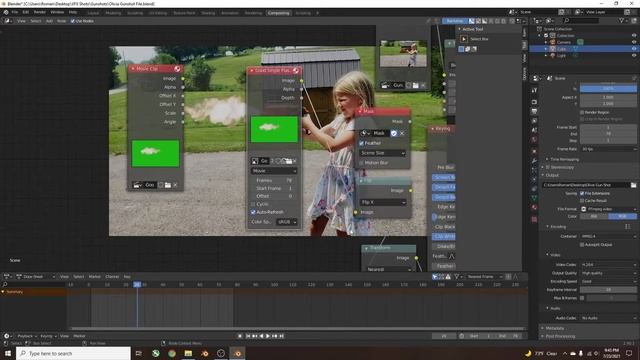
Task: Open the Tool properties tab icon
Action: pos(534,90)
